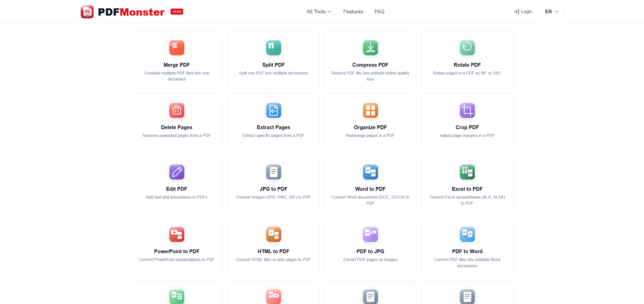The width and height of the screenshot is (644, 304).
Task: Expand the EN language selector
Action: point(552,11)
